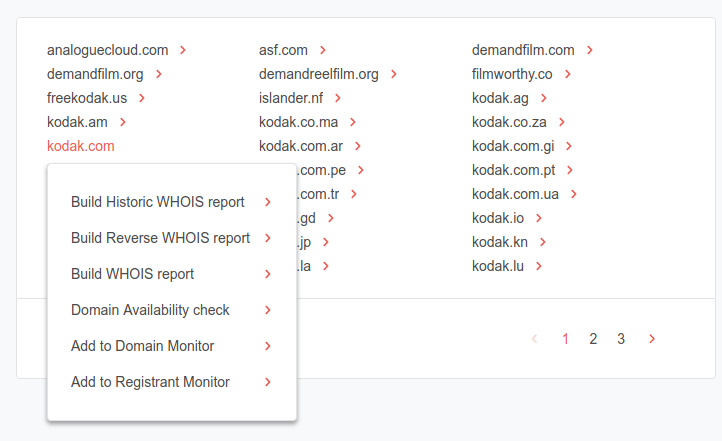Run Domain Availability check
This screenshot has height=441, width=722.
click(150, 310)
